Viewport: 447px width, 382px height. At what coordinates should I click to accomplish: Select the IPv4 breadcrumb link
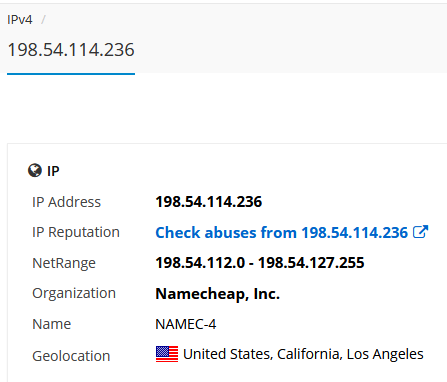(20, 20)
